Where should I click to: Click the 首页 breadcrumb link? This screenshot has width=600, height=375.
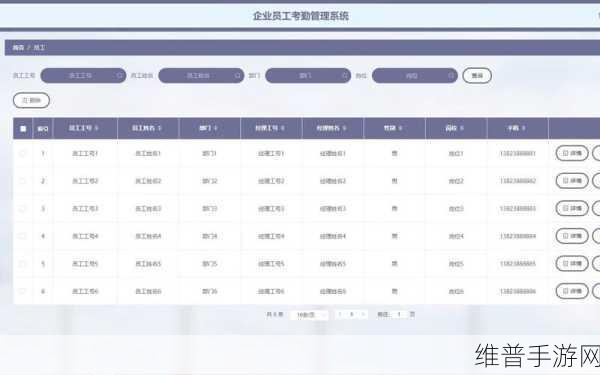(x=18, y=48)
